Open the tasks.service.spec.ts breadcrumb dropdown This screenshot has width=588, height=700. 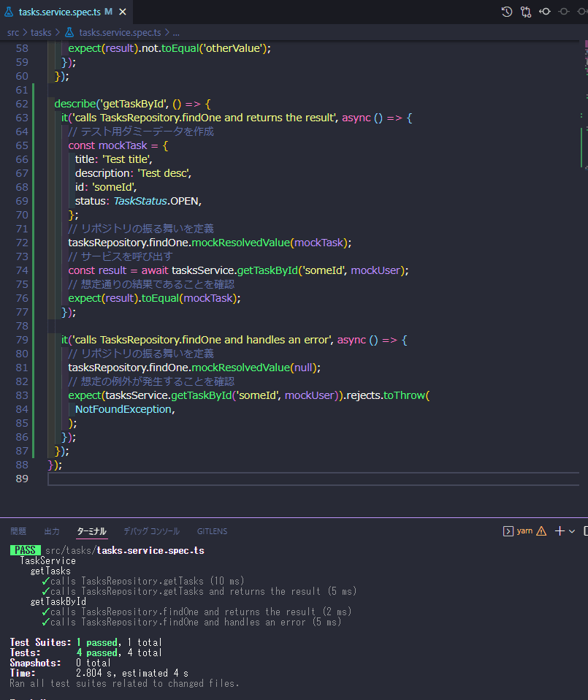tap(120, 33)
